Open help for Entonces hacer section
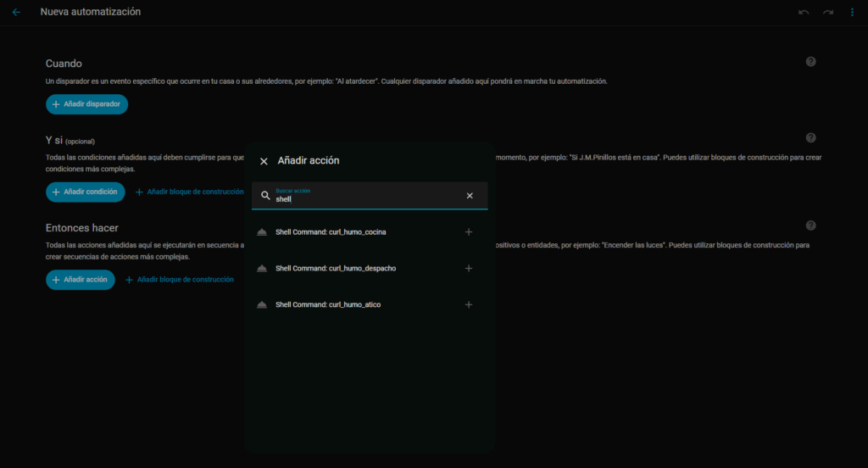The height and width of the screenshot is (468, 868). [x=810, y=226]
